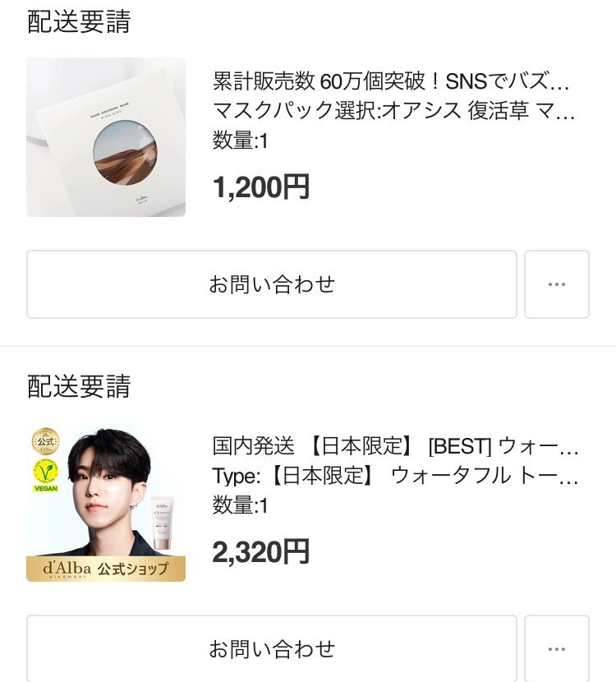Select the Type:【日本限定】option line

click(396, 475)
